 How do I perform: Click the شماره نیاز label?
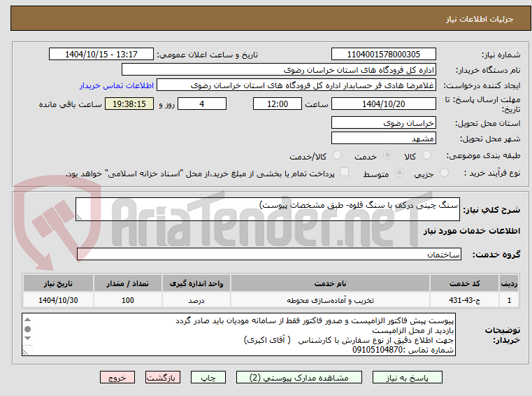501,55
